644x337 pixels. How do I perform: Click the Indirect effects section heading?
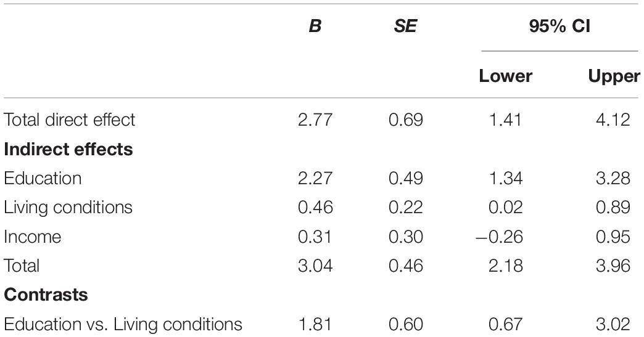68,149
